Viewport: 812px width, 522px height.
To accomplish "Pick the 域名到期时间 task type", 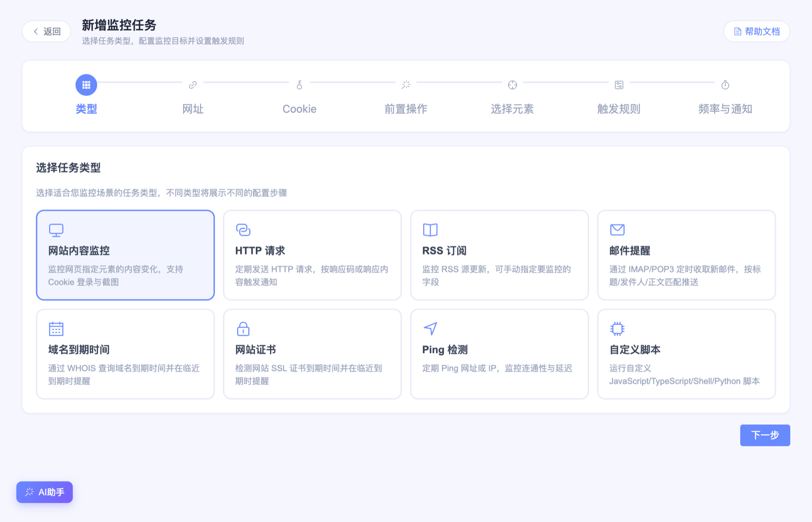I will [125, 354].
